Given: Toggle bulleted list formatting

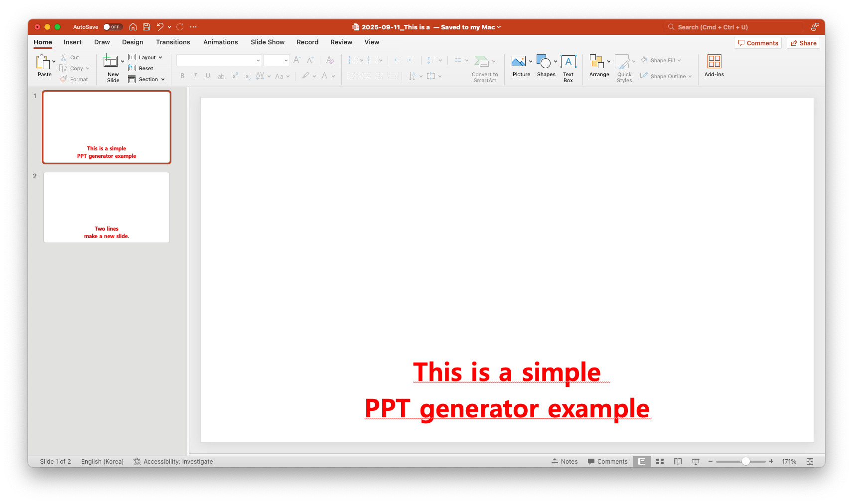Looking at the screenshot, I should (353, 60).
